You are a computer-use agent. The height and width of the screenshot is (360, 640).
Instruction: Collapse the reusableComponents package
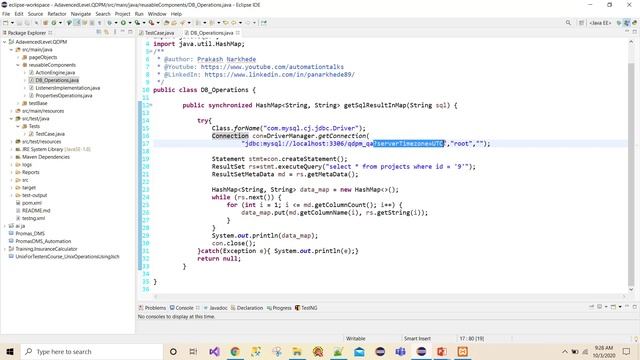point(18,65)
